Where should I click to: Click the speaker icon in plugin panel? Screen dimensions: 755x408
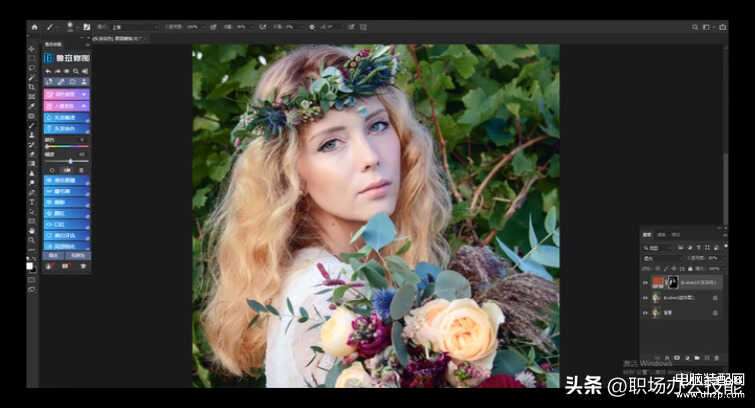(85, 71)
